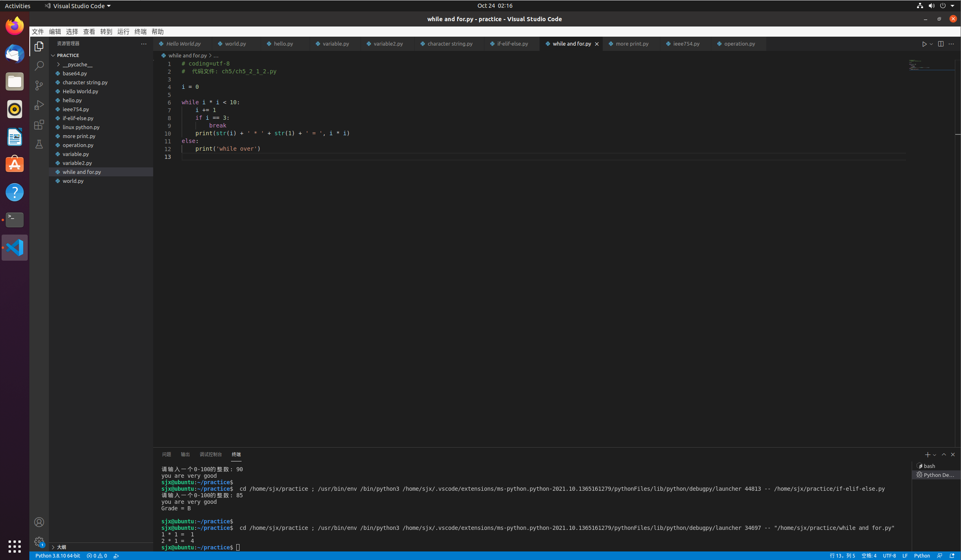Split the editor to the right

click(941, 44)
